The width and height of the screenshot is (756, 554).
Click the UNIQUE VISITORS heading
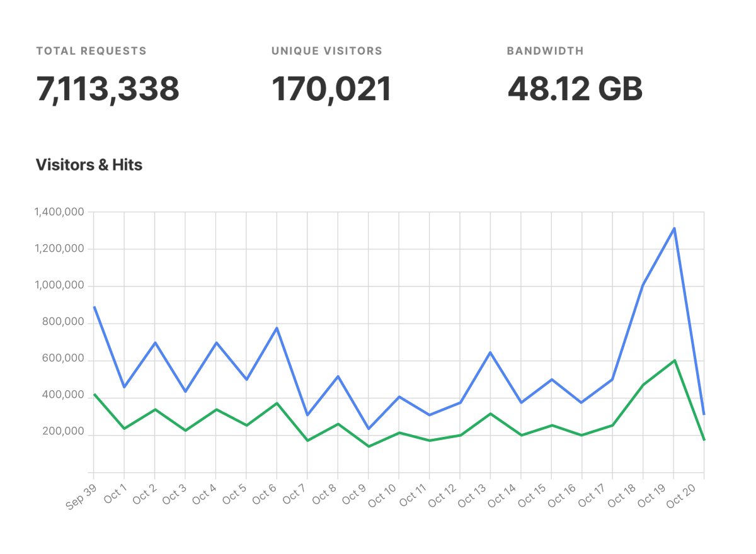pyautogui.click(x=326, y=51)
